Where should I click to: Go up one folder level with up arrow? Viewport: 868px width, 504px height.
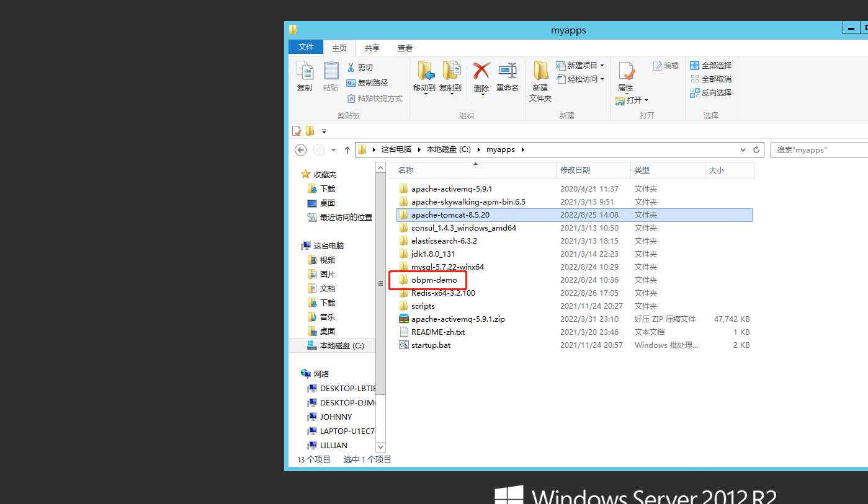click(x=347, y=150)
